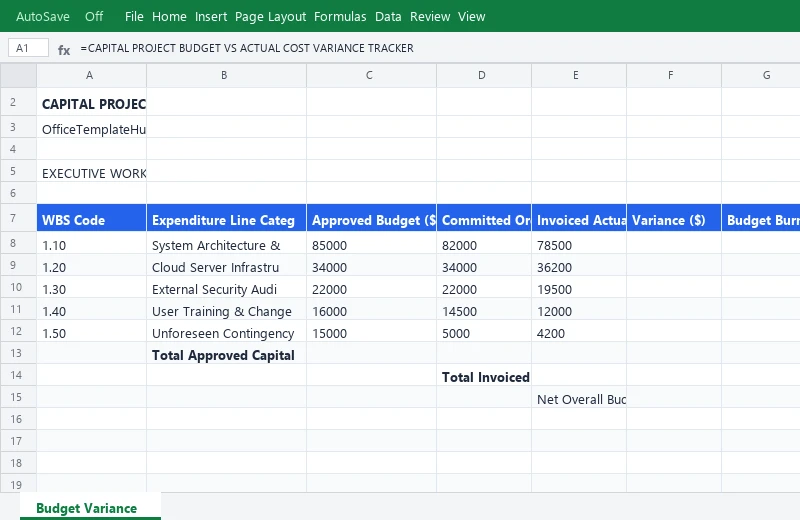Click the EXECUTIVE WORK cell

91,171
